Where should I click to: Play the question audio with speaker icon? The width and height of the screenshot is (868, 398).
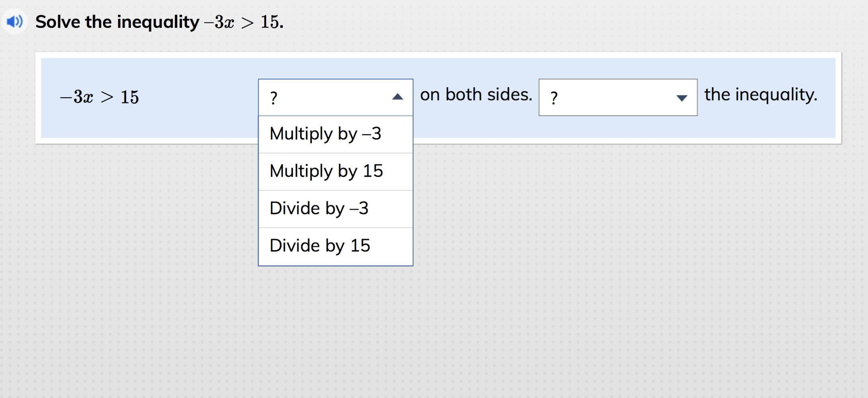tap(14, 21)
